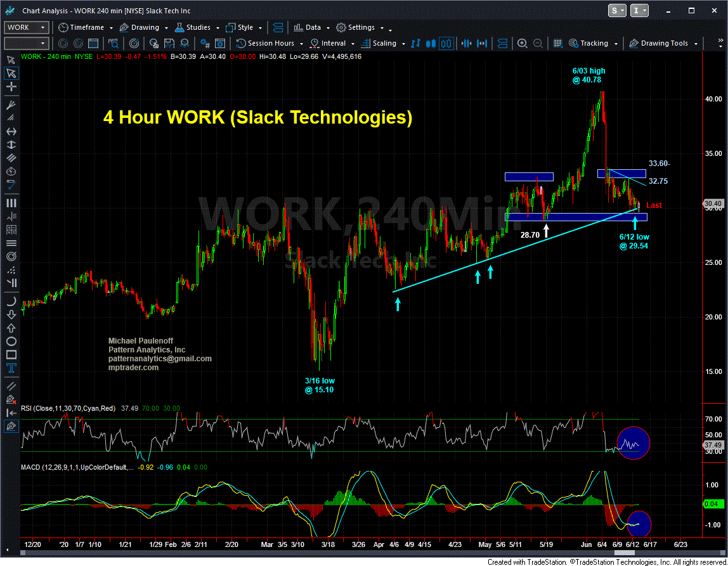The width and height of the screenshot is (728, 566).
Task: Click the data window grid icon
Action: coord(558,43)
